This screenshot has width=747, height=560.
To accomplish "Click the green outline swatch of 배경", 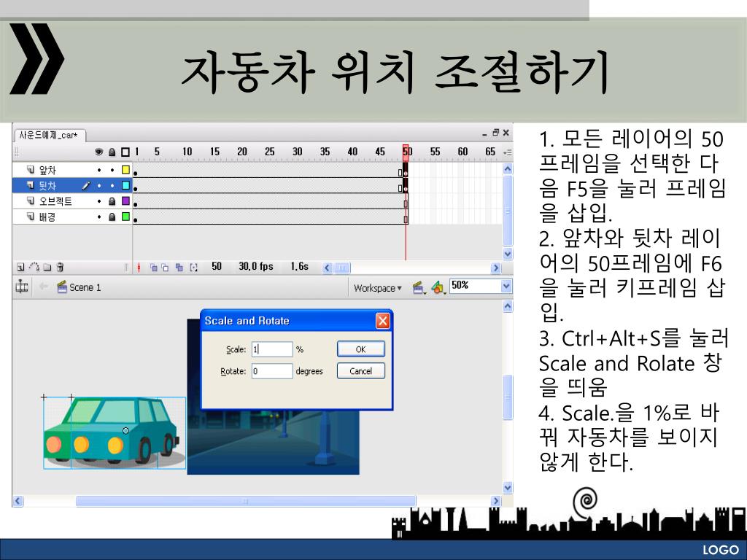I will coord(125,217).
